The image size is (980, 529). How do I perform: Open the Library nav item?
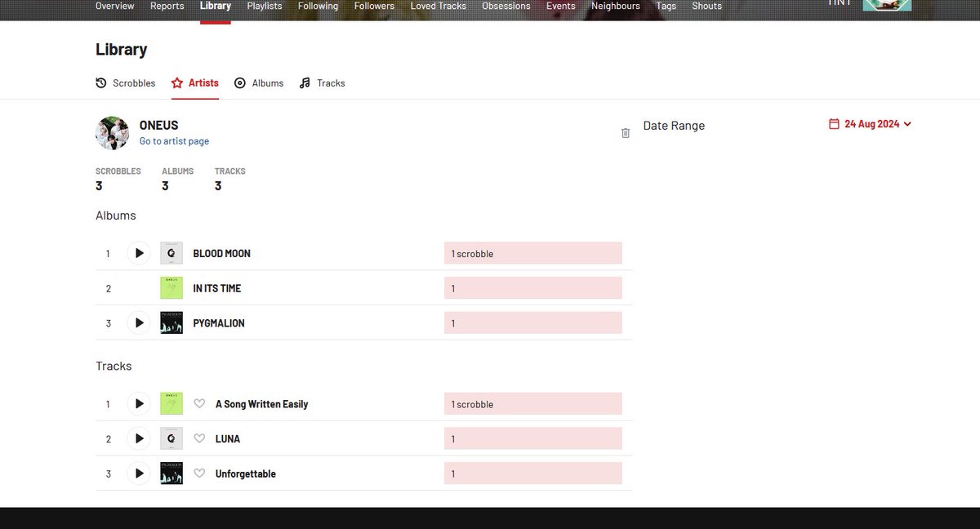pos(216,7)
